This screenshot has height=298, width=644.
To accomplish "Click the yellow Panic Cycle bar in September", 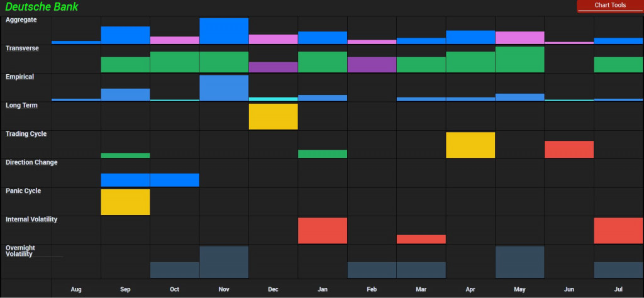I will (x=125, y=202).
